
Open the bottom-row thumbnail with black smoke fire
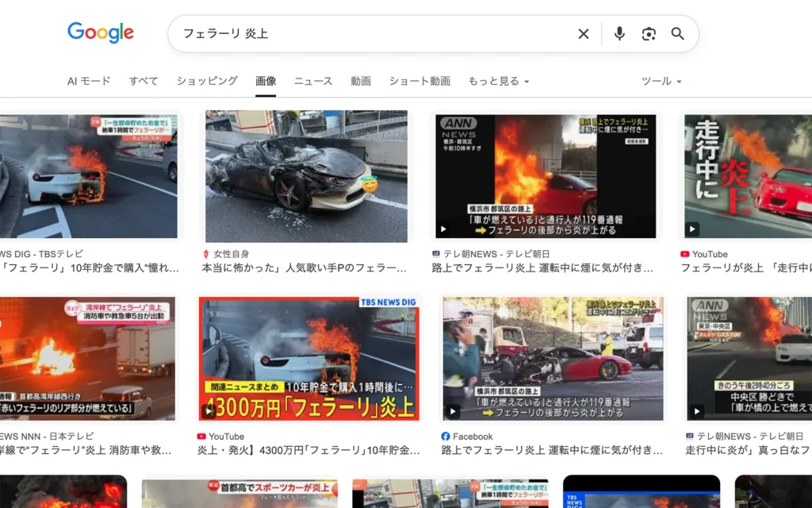click(63, 491)
